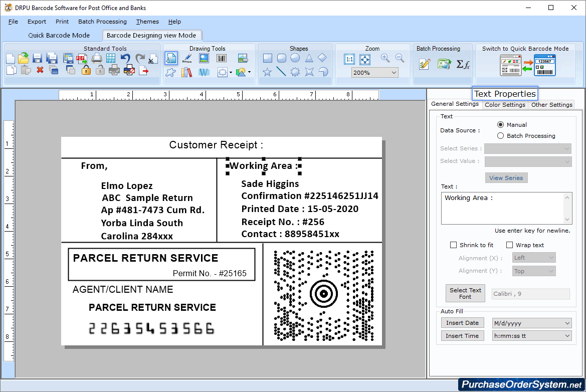This screenshot has width=586, height=392.
Task: Reset view with the 1:1 zoom icon
Action: pos(349,59)
